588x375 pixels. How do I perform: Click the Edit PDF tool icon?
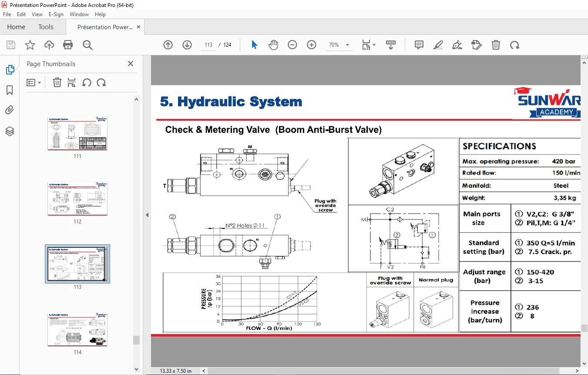[477, 45]
